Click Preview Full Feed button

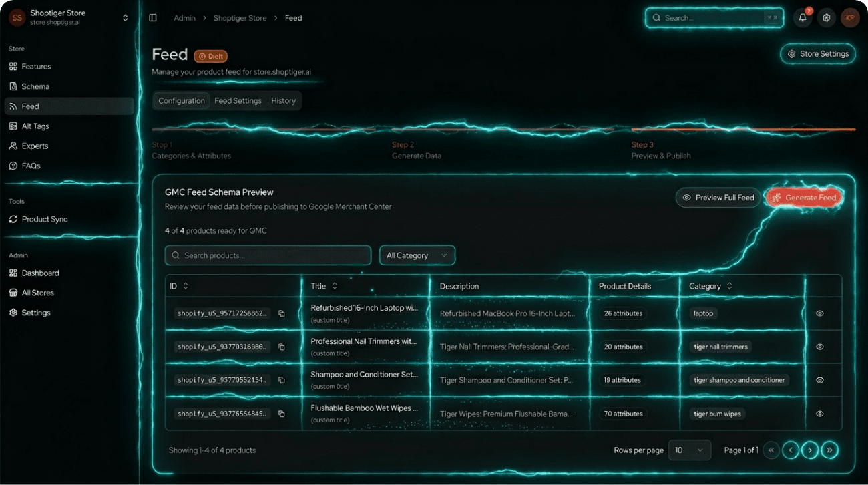pyautogui.click(x=718, y=198)
